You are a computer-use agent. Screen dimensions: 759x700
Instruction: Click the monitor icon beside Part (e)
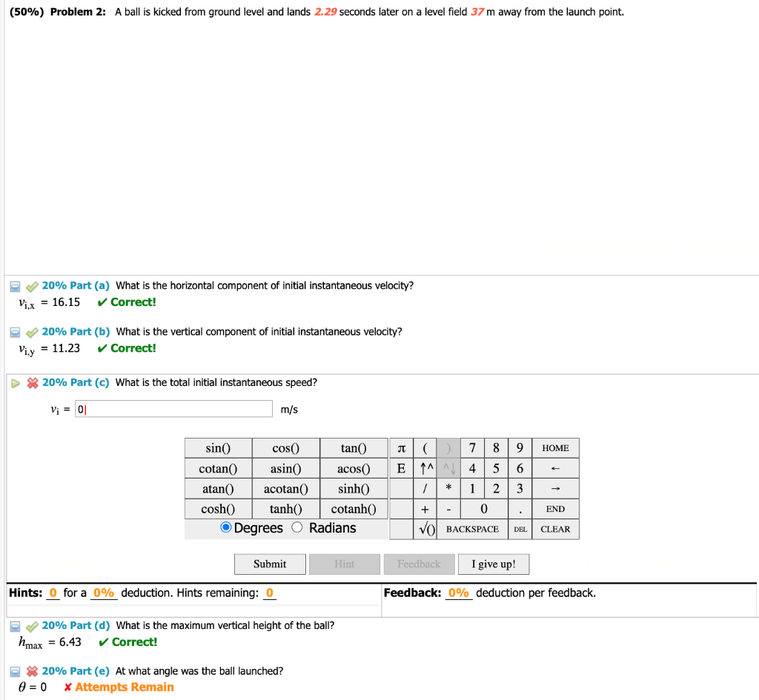point(14,671)
